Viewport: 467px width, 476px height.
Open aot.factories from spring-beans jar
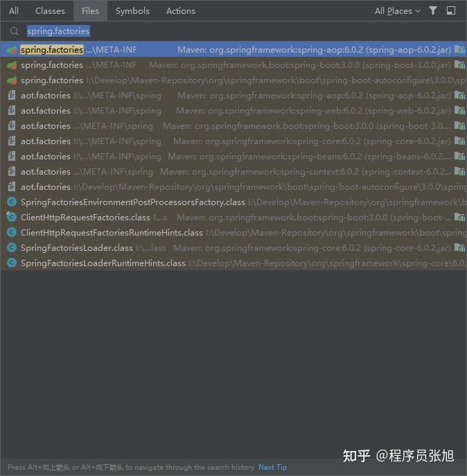233,157
